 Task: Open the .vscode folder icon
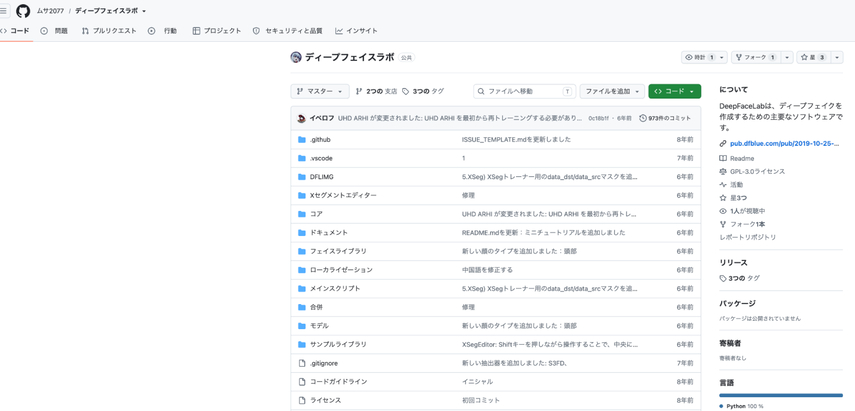[302, 158]
